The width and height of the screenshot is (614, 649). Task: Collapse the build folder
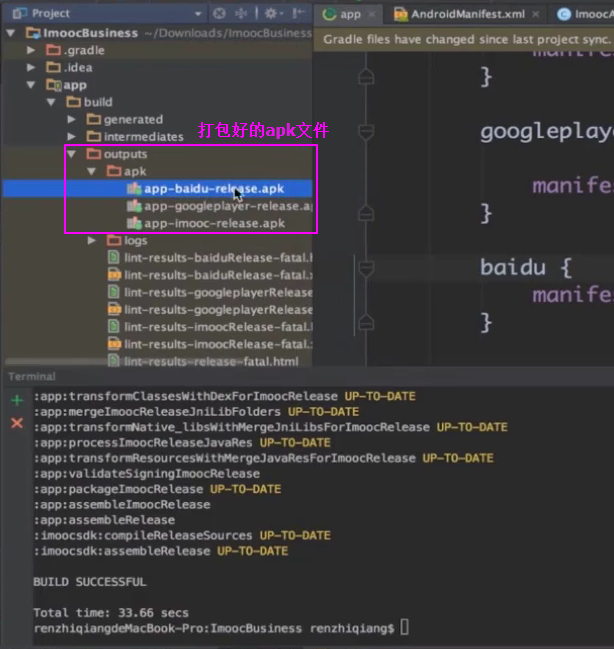[51, 102]
